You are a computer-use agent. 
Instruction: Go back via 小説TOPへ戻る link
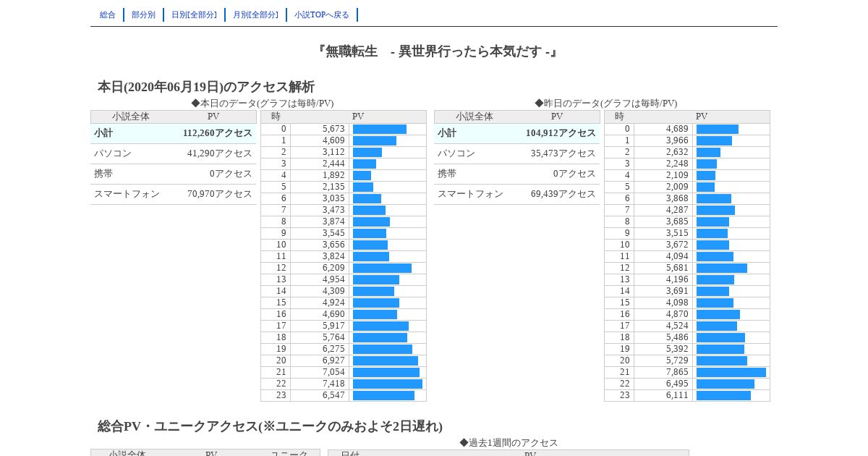click(x=322, y=14)
